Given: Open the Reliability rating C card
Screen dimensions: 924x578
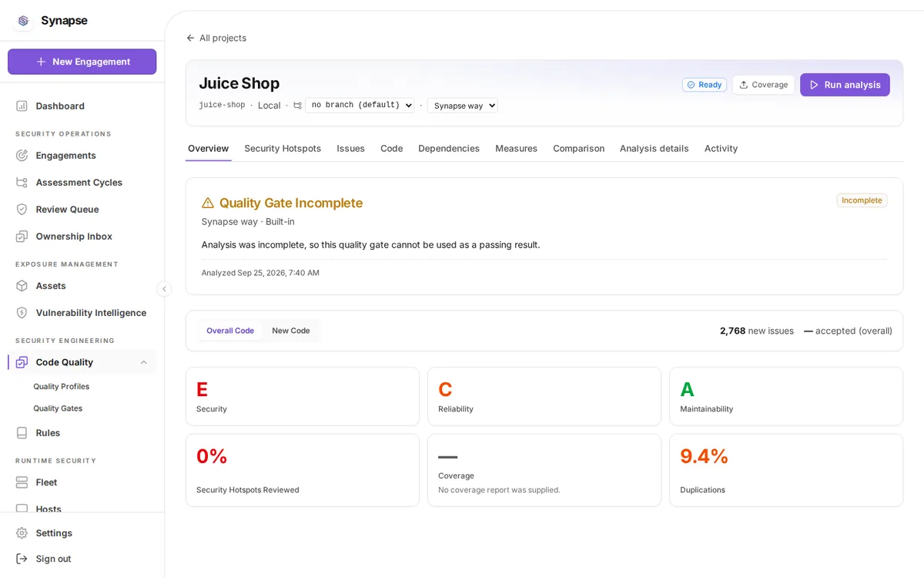Looking at the screenshot, I should coord(544,396).
